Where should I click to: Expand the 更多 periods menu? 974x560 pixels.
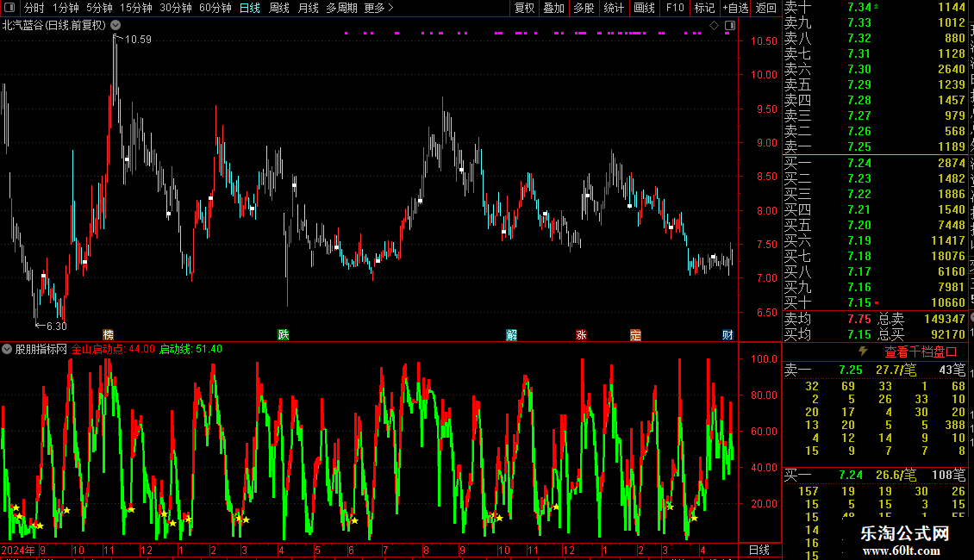[x=379, y=8]
